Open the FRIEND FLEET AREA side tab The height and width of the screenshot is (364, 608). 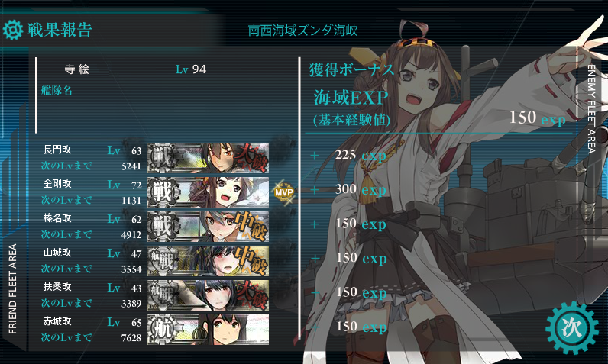[x=13, y=288]
